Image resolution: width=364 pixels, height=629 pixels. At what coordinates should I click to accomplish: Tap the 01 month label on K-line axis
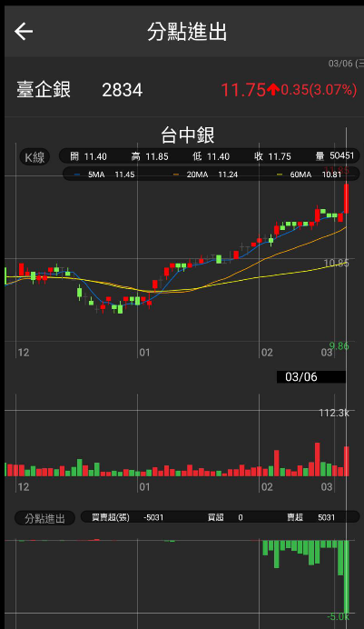pos(144,353)
